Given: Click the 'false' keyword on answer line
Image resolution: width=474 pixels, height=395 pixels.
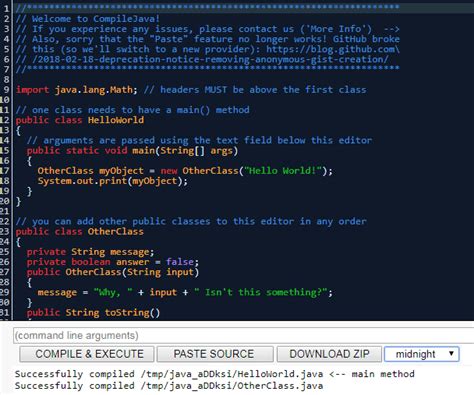Looking at the screenshot, I should tap(180, 262).
